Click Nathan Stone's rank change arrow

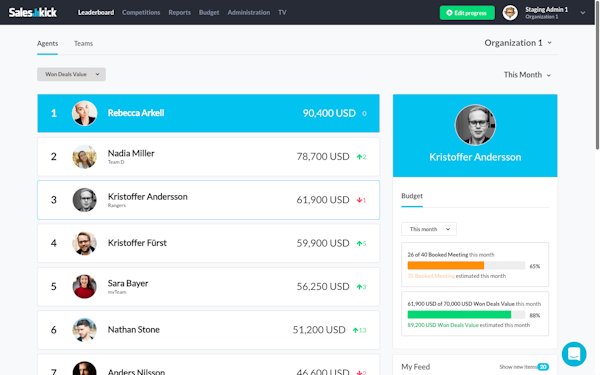point(355,330)
